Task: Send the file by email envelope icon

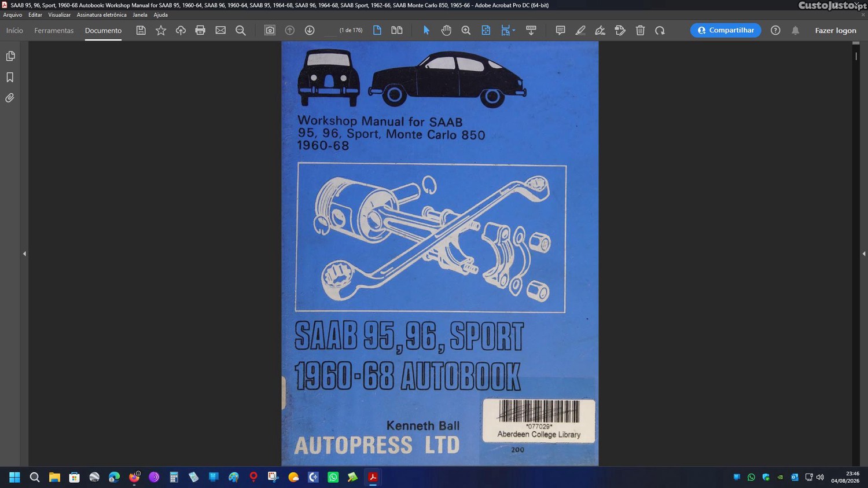Action: coord(220,30)
